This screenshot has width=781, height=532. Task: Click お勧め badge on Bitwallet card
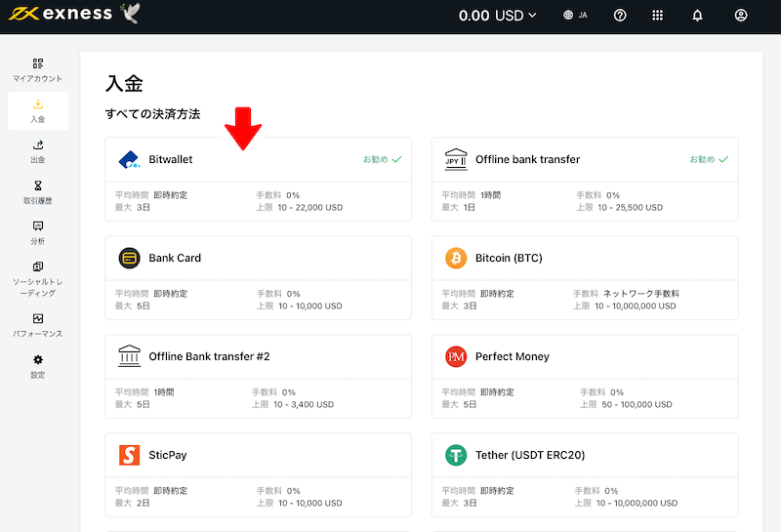tap(382, 159)
